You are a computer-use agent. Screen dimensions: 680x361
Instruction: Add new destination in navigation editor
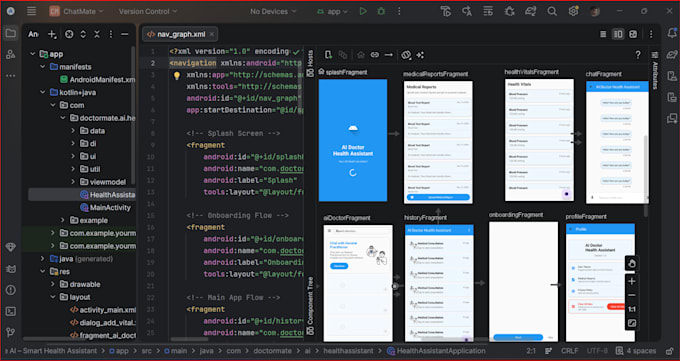[x=328, y=55]
